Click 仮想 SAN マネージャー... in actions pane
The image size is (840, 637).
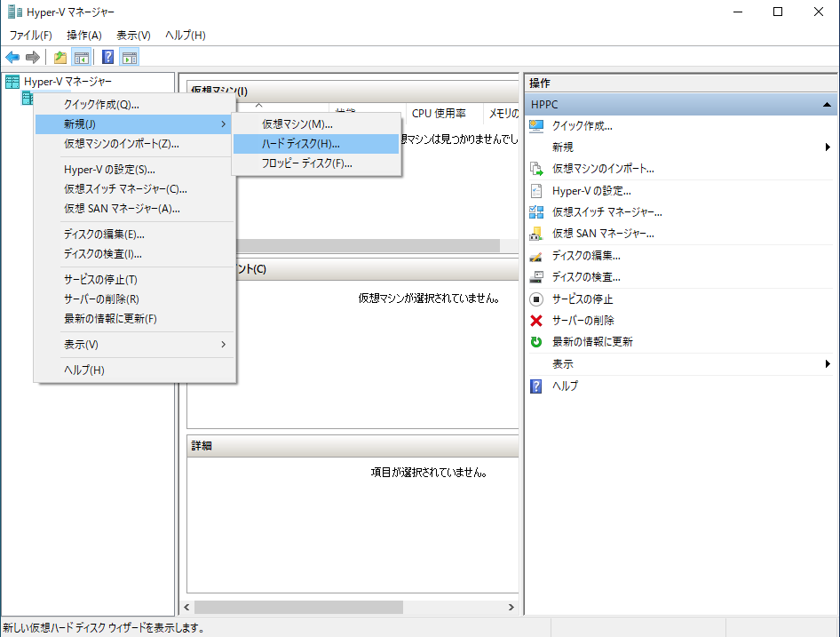click(603, 234)
